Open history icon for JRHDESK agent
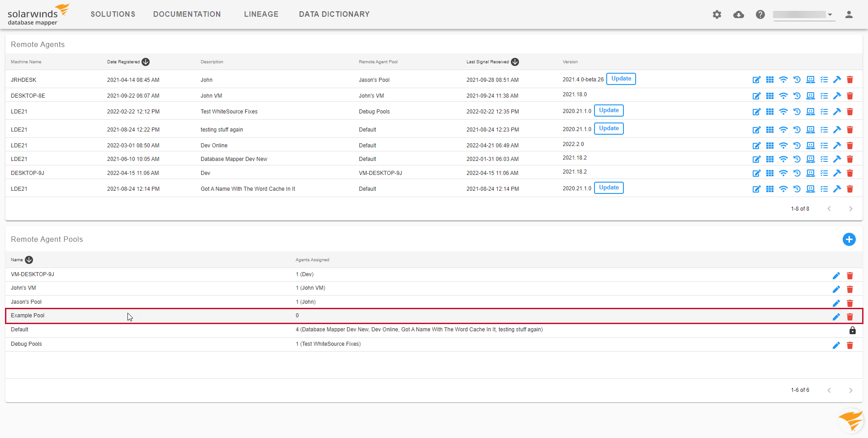Viewport: 868px width, 438px height. 797,80
